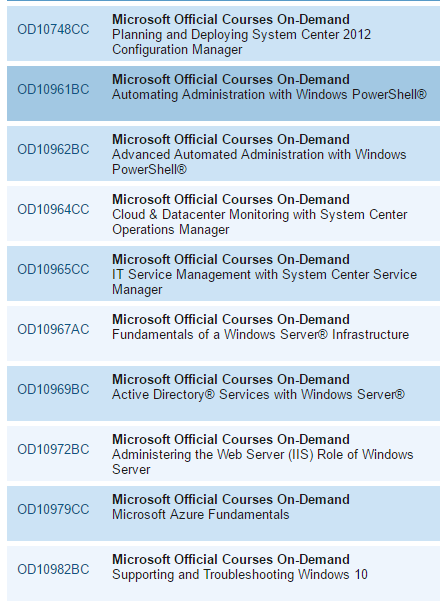Open IT Service Management with System Center

264,282
